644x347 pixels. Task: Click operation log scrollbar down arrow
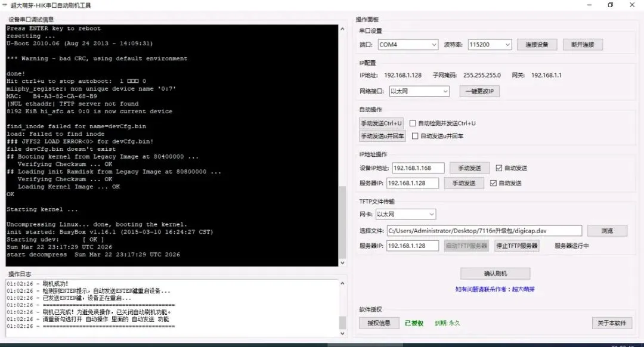click(342, 333)
